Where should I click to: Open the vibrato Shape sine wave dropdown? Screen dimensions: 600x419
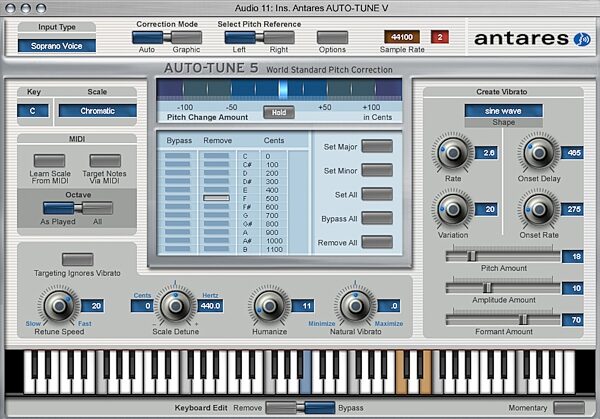coord(504,111)
